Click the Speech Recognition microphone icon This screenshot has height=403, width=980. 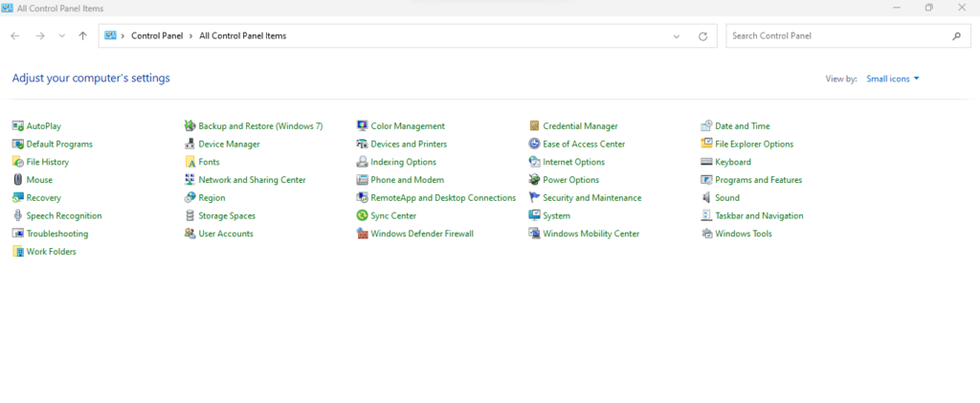17,215
